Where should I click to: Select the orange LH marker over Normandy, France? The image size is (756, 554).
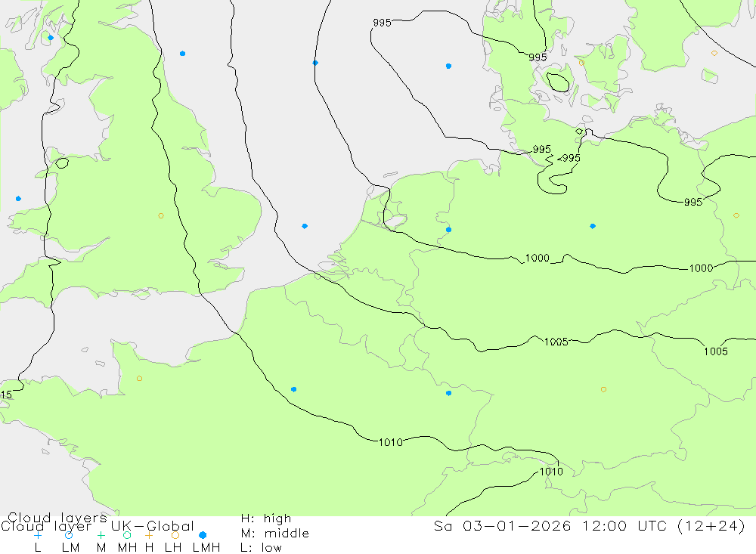coord(139,379)
